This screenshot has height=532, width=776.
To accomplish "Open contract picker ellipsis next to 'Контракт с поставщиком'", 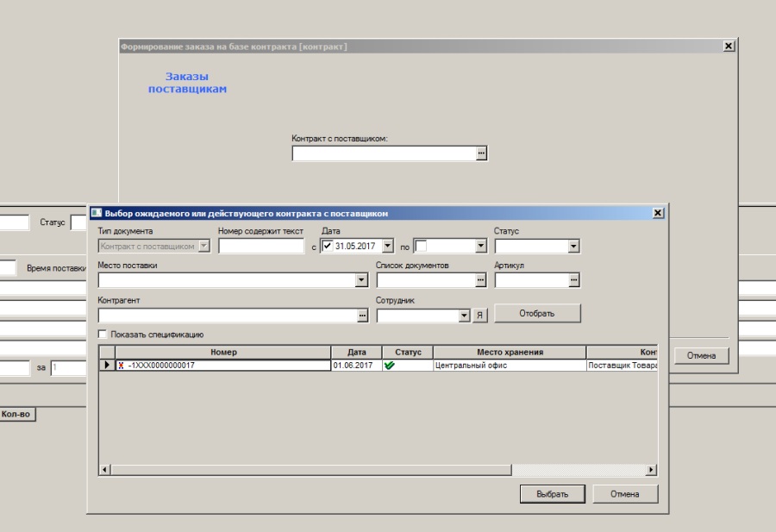I will pyautogui.click(x=481, y=153).
